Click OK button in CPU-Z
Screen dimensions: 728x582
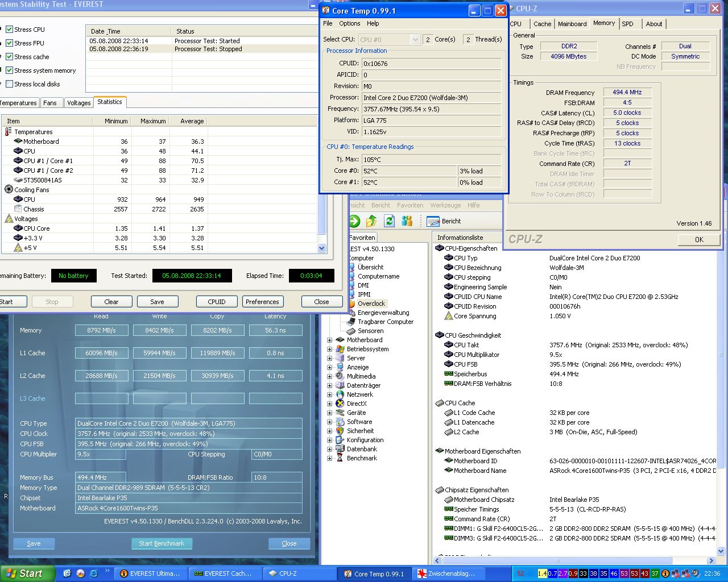pyautogui.click(x=699, y=239)
